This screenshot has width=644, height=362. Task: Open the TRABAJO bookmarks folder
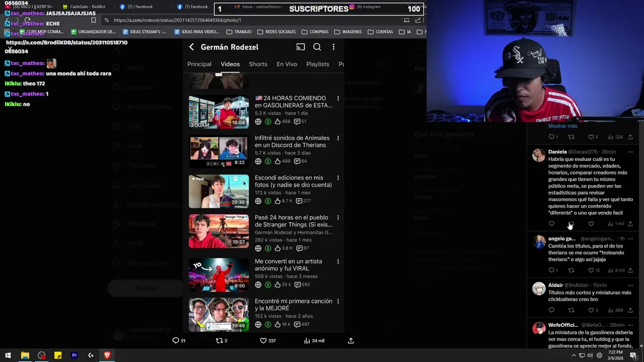[x=238, y=32]
